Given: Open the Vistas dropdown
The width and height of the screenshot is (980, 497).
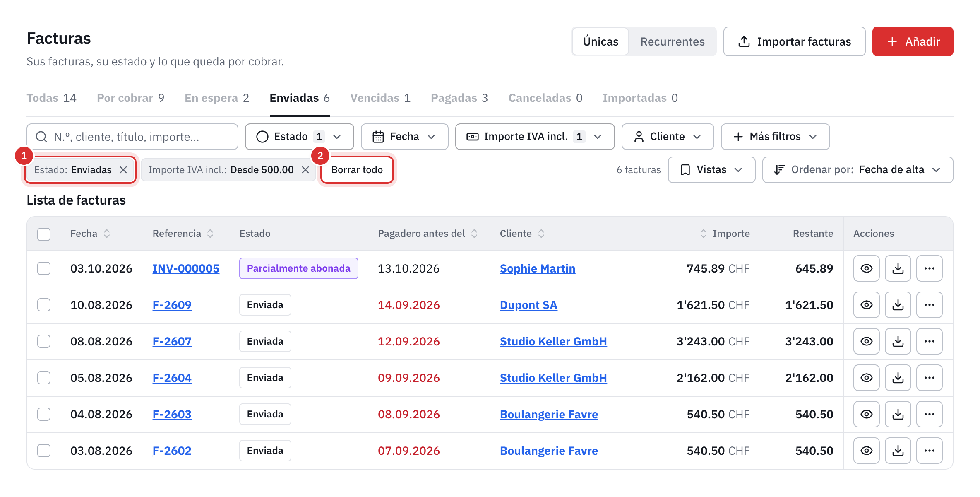Looking at the screenshot, I should click(711, 170).
